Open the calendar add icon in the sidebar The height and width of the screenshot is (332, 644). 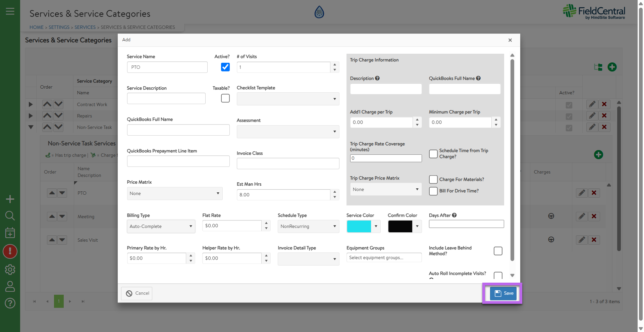[x=10, y=233]
